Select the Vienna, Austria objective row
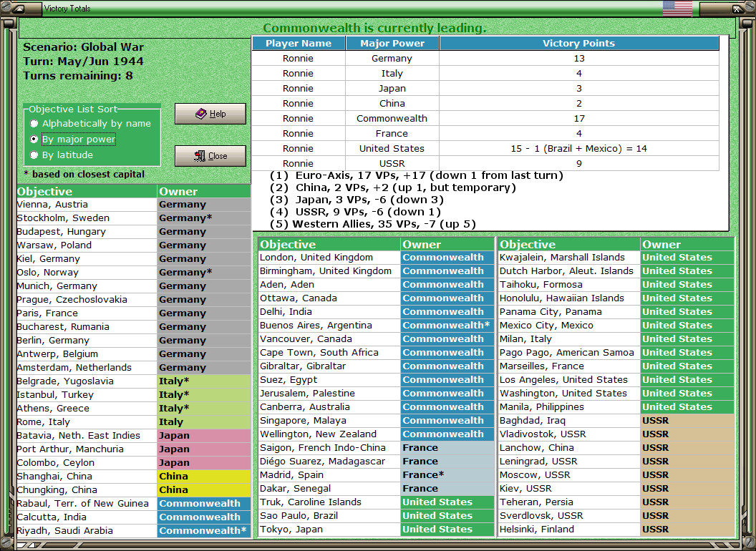Image resolution: width=756 pixels, height=551 pixels. [87, 205]
